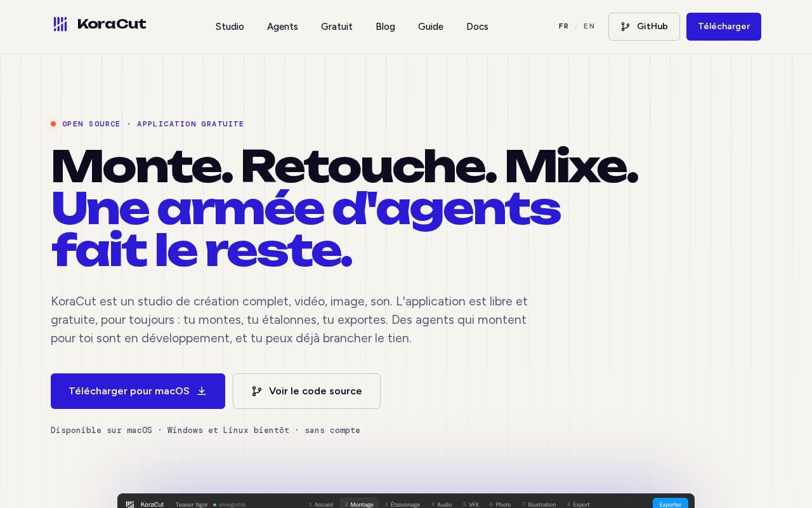Open the Étalonnage tab in app preview

402,504
